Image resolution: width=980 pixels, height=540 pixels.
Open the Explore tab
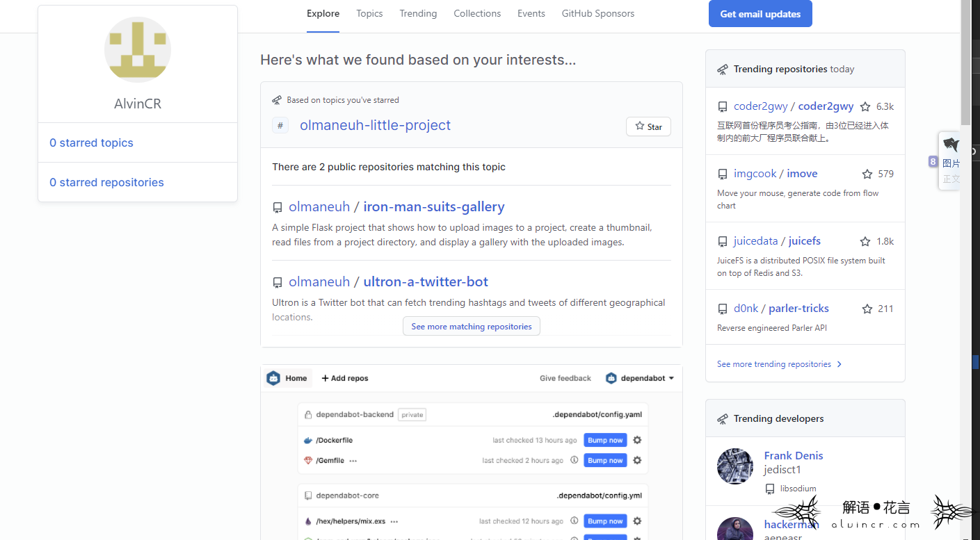(323, 13)
